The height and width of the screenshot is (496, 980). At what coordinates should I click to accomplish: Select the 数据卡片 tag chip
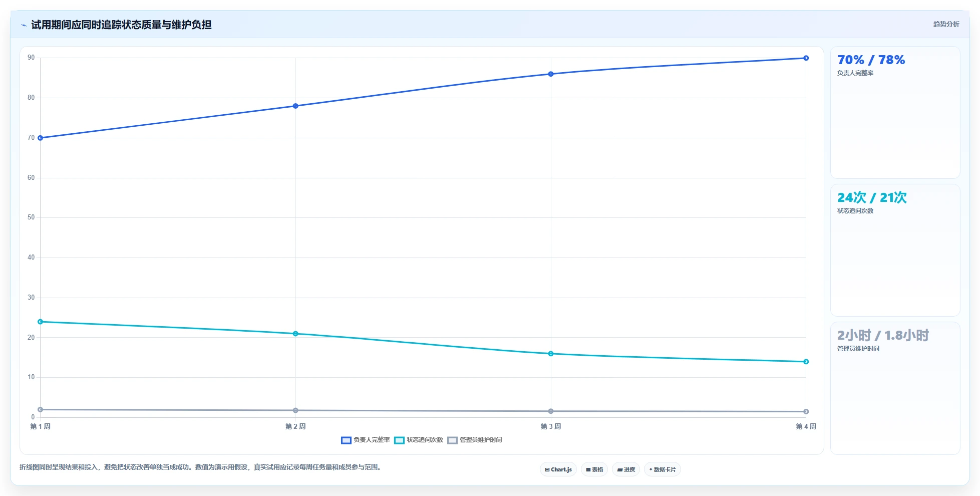pyautogui.click(x=663, y=469)
